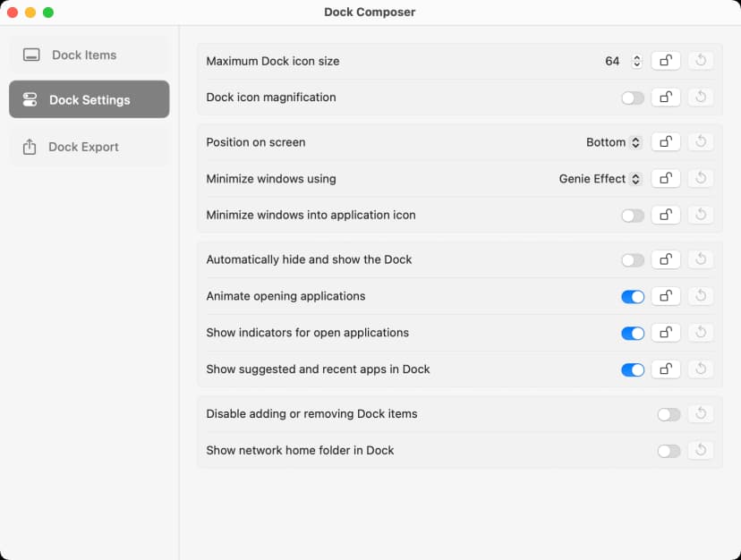Screen dimensions: 741x560
Task: Click lock icon for Animate opening applications
Action: coord(665,296)
